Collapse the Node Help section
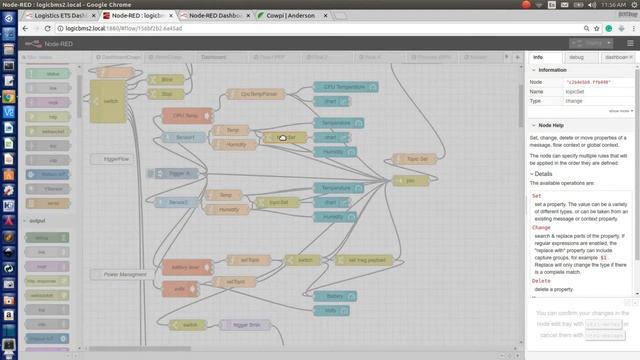 (x=533, y=125)
